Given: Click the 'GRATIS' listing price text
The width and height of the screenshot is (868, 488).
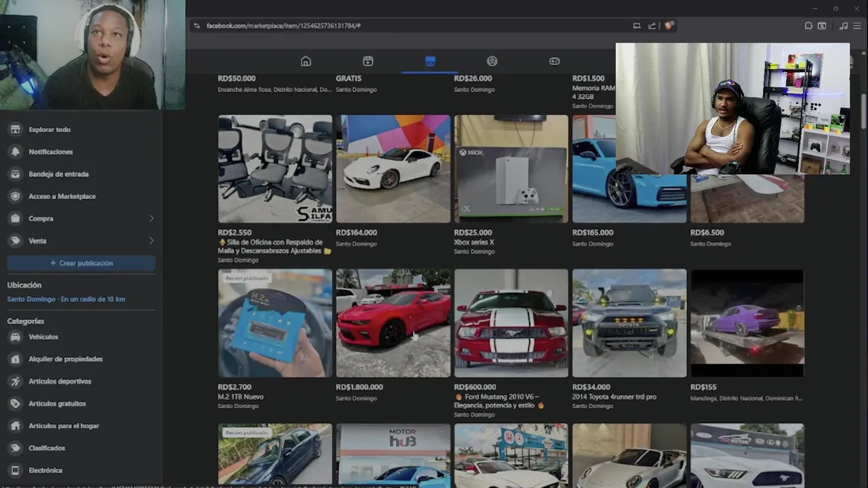Looking at the screenshot, I should pyautogui.click(x=349, y=79).
